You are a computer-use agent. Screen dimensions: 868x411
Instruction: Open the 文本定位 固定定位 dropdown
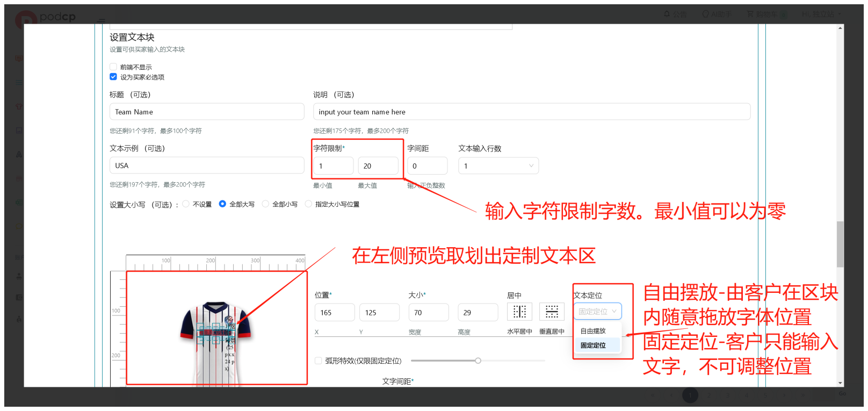[597, 312]
